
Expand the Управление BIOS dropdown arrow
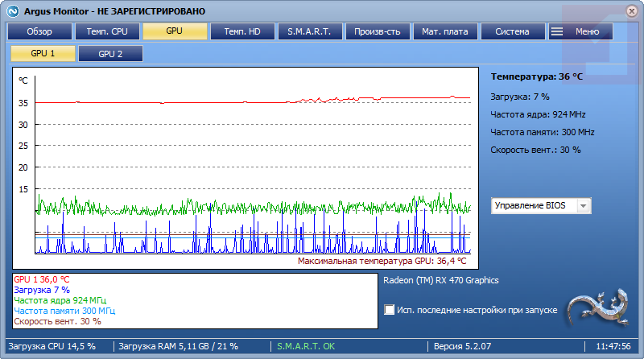pyautogui.click(x=583, y=206)
